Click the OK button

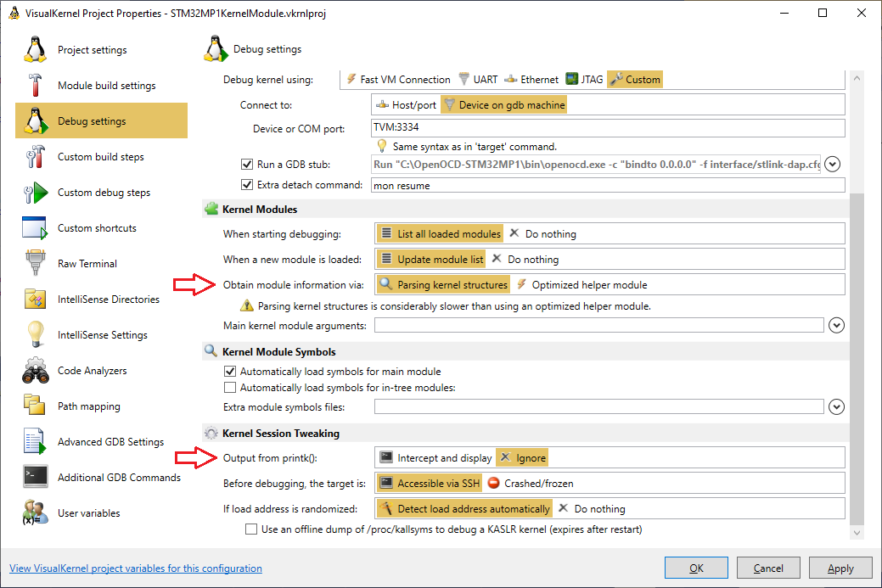tap(696, 568)
